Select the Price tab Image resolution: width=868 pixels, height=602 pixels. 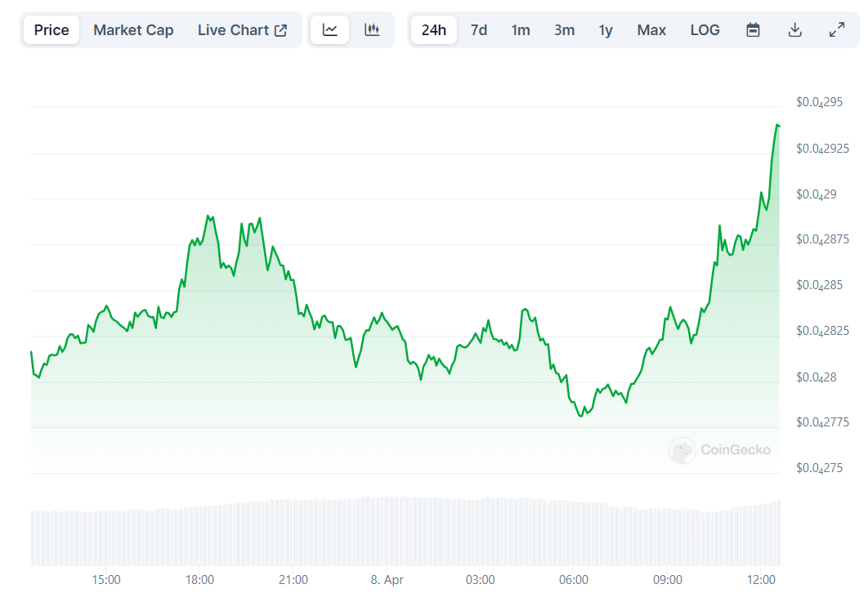(51, 30)
